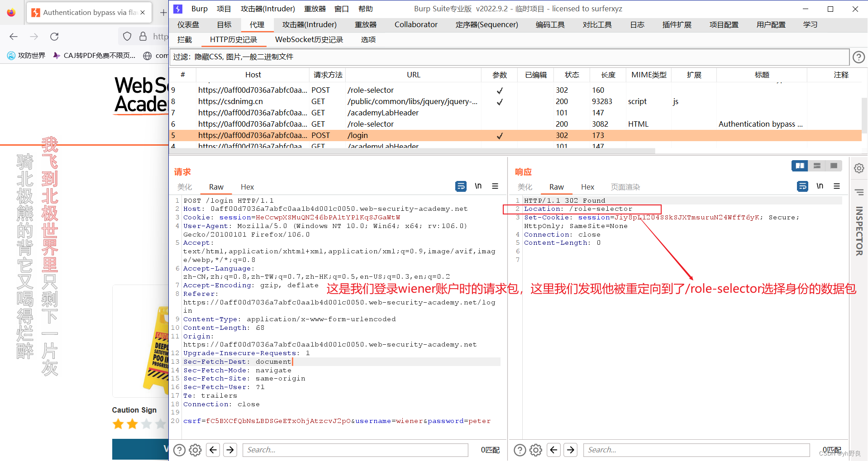Viewport: 868px width, 461px height.
Task: Select top-bottom stacked layout view icon
Action: coord(817,166)
